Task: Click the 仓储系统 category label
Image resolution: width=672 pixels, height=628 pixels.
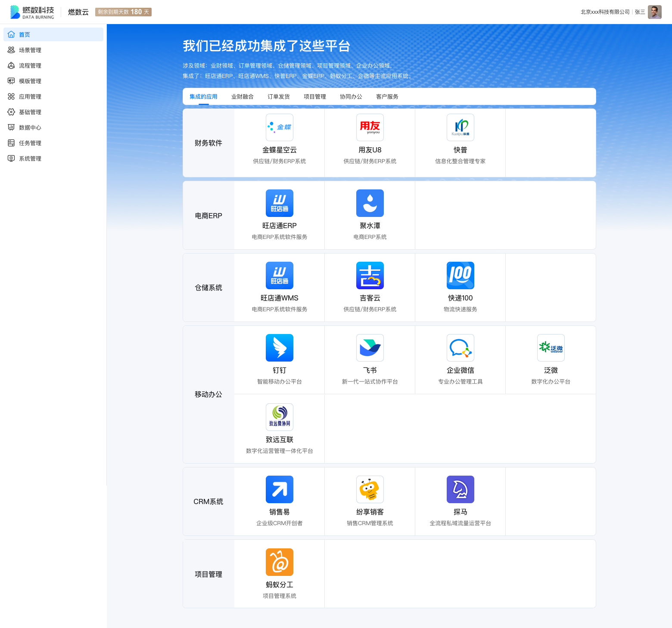Action: 208,288
